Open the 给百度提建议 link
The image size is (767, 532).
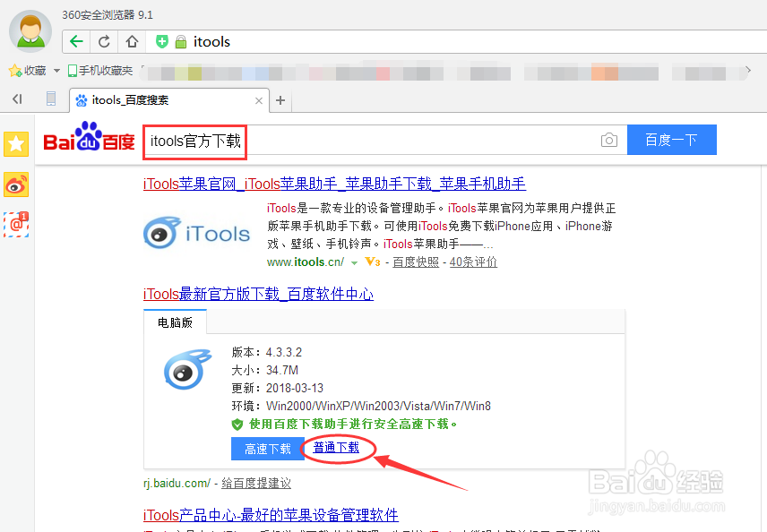pyautogui.click(x=256, y=483)
